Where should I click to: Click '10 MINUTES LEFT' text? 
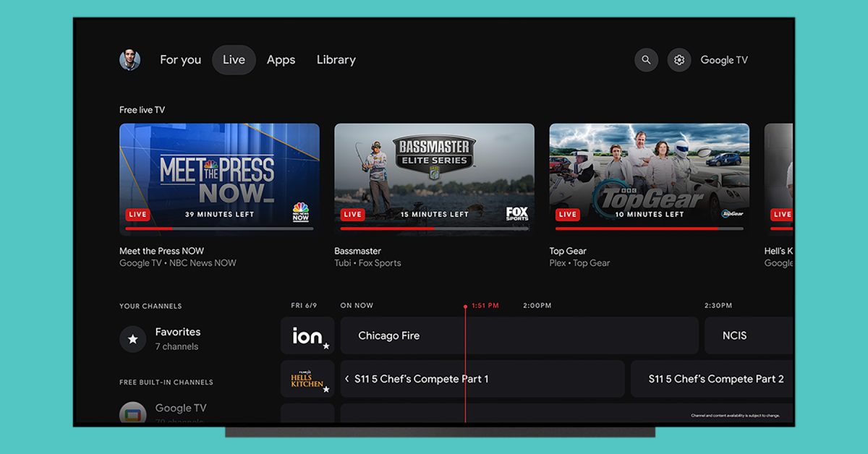(x=650, y=215)
